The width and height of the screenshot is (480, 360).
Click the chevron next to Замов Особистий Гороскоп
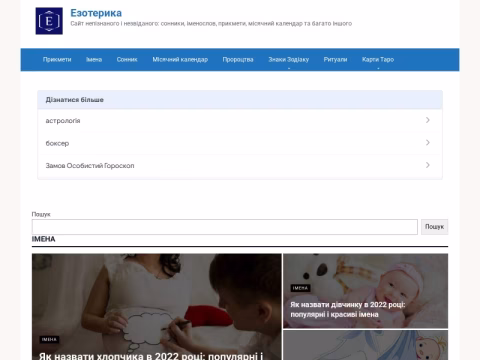(428, 165)
